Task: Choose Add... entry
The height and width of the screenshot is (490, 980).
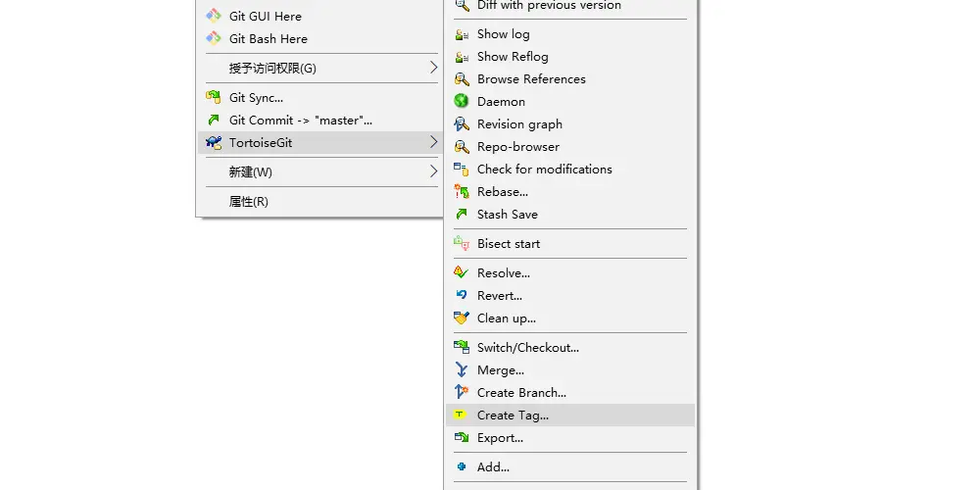Action: (570, 466)
